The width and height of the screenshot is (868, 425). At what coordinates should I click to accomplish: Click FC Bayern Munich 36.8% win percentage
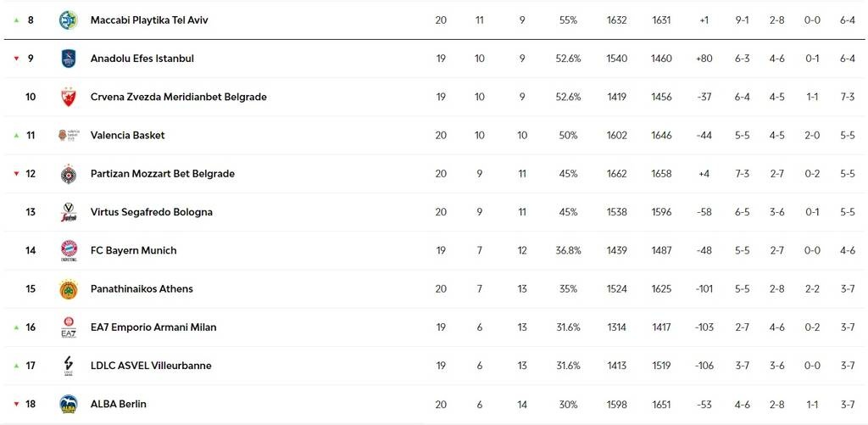[x=568, y=250]
